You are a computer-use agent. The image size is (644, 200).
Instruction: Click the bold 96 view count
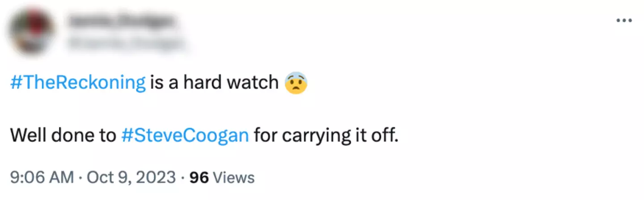coord(199,177)
